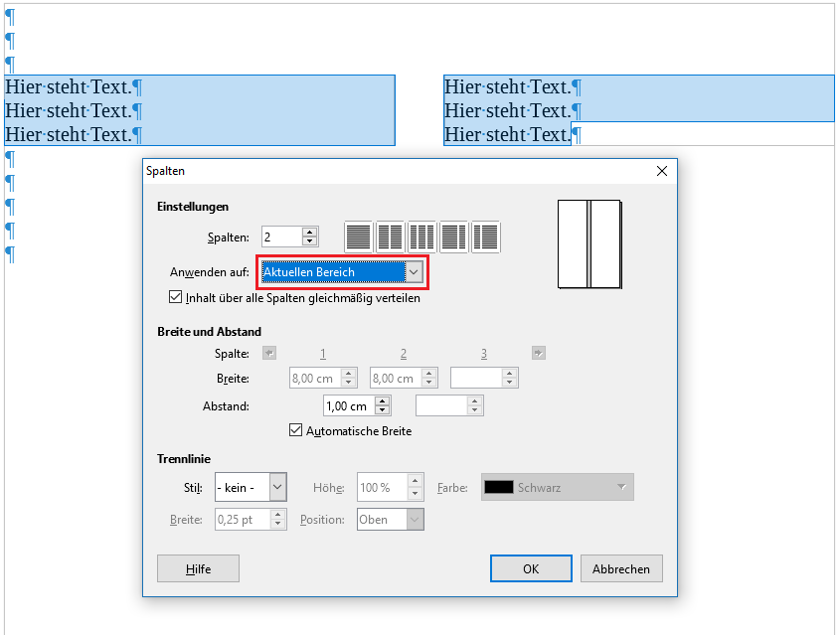Click the column number 1 label
The width and height of the screenshot is (840, 635).
click(x=323, y=354)
